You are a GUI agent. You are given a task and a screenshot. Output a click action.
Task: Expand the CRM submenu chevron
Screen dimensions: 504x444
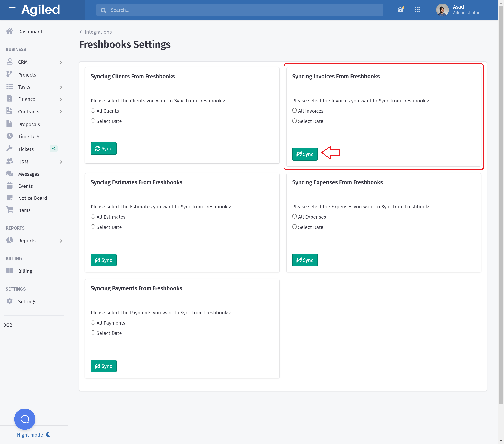pos(61,62)
